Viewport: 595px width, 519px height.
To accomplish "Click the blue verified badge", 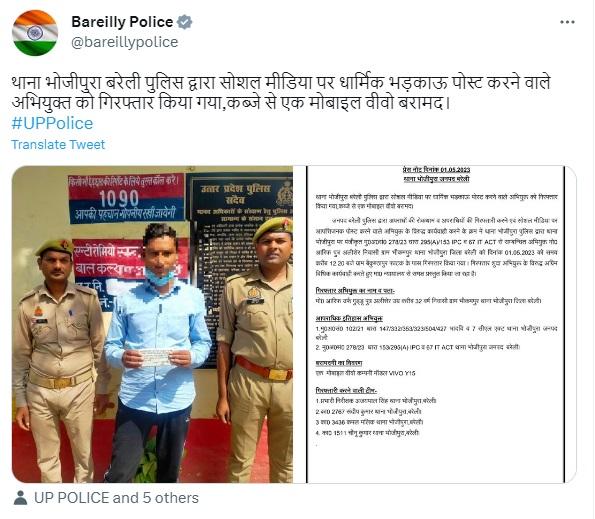I will click(185, 22).
